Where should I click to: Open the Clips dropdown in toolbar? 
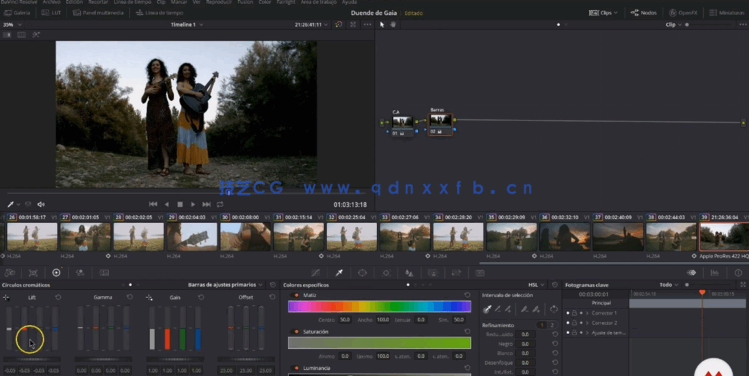(603, 13)
